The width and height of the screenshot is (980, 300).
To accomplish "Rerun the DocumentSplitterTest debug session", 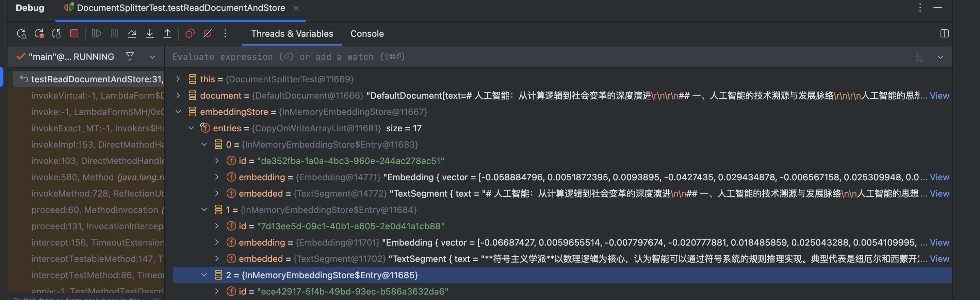I will point(22,34).
